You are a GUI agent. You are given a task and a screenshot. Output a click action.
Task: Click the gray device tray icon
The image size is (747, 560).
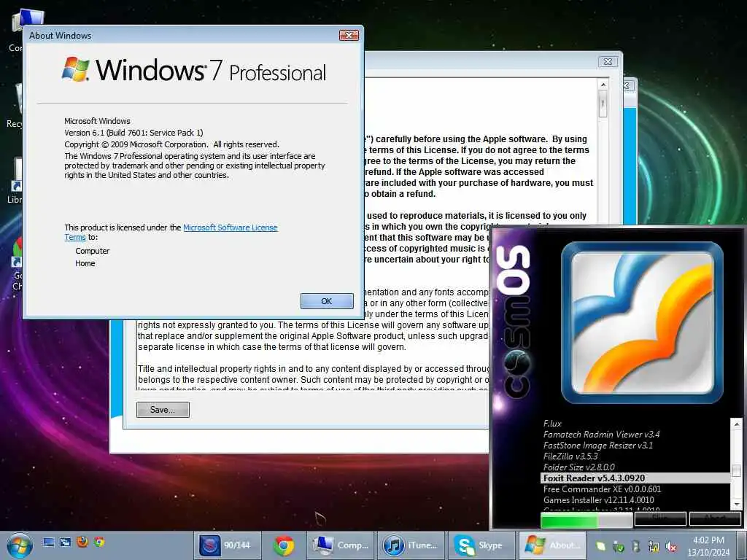click(635, 546)
